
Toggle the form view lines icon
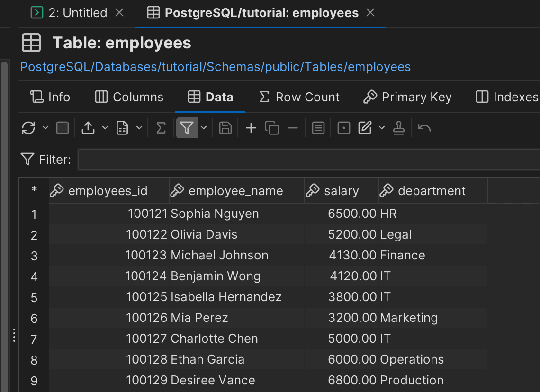(x=318, y=128)
